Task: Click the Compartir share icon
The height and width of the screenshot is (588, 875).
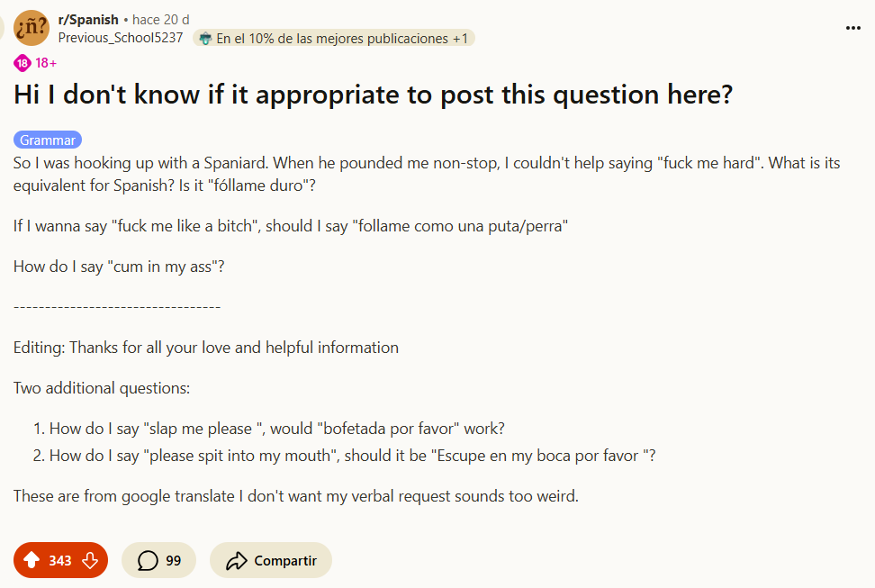Action: point(237,559)
